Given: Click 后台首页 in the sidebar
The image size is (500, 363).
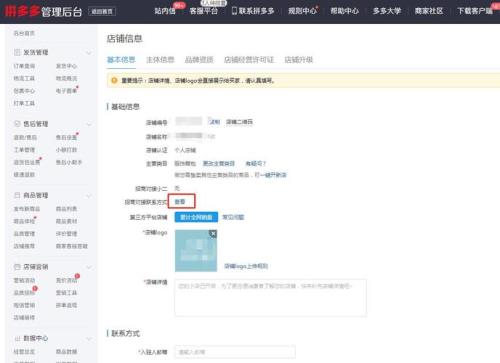Looking at the screenshot, I should (x=24, y=33).
